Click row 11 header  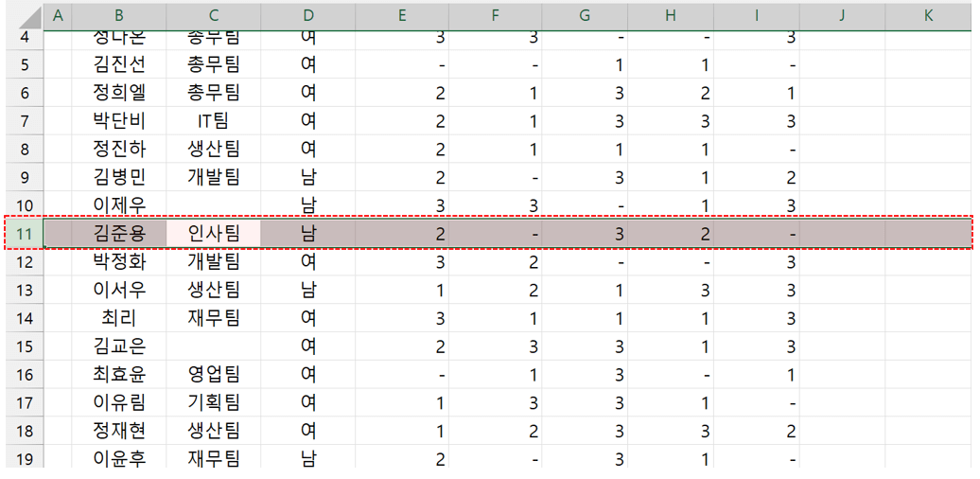[x=25, y=234]
